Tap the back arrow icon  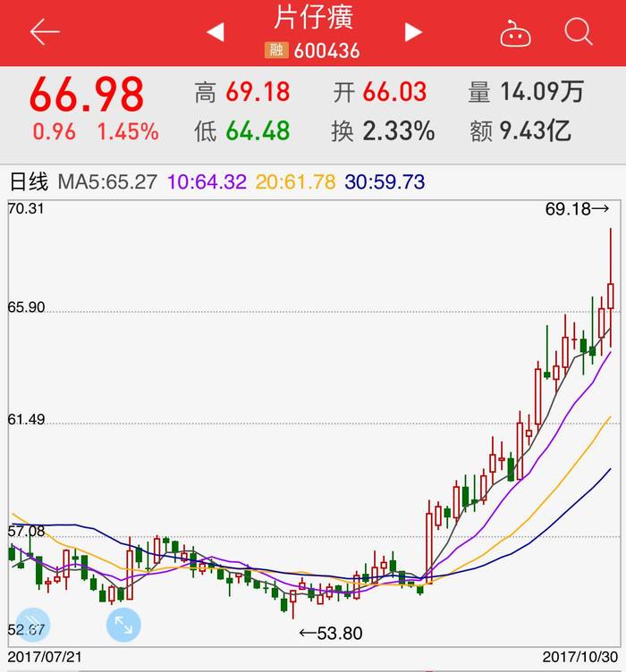tap(45, 31)
